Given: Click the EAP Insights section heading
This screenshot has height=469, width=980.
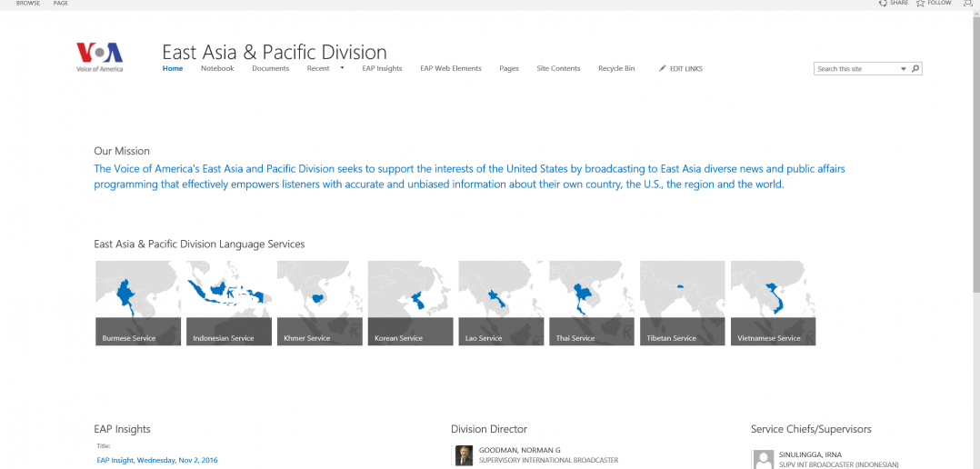Looking at the screenshot, I should 122,429.
